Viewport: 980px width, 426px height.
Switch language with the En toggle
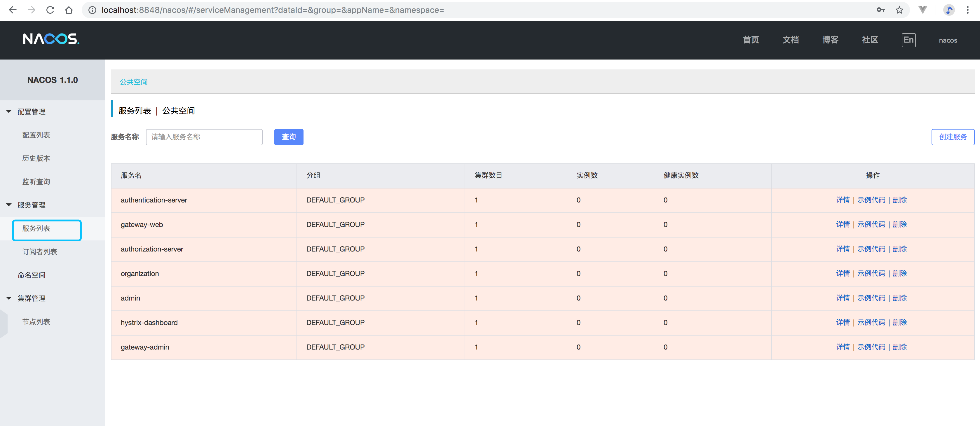tap(908, 40)
